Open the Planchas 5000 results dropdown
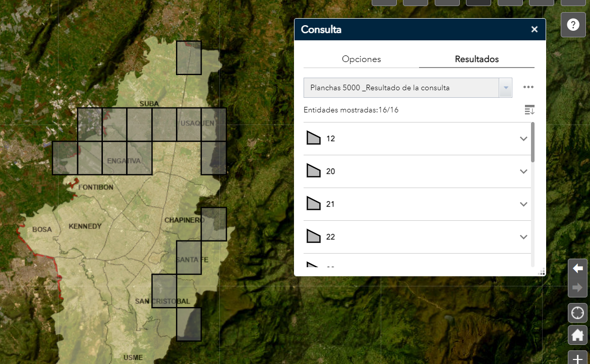 point(505,88)
